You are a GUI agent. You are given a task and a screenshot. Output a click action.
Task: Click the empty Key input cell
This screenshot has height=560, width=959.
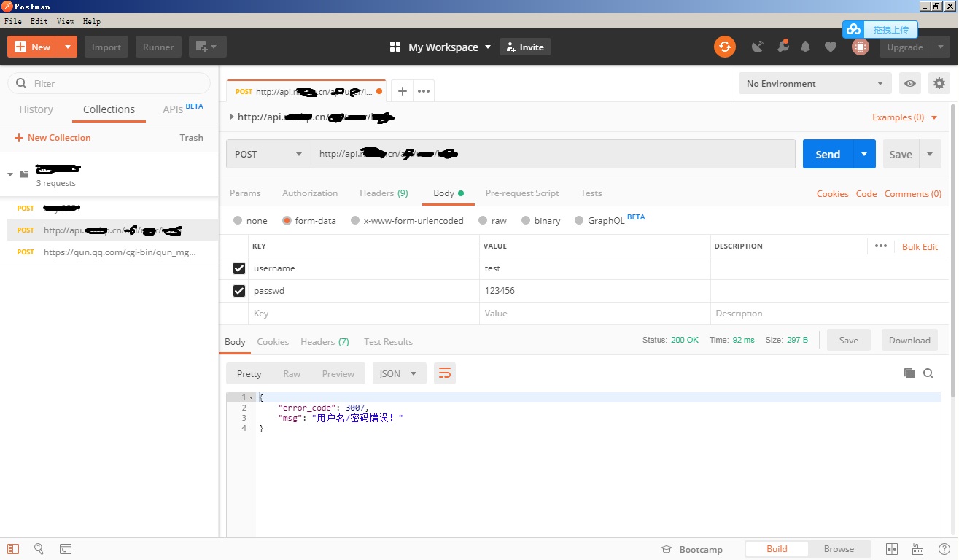pos(364,314)
